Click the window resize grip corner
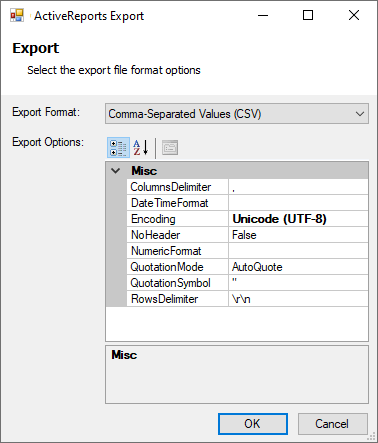378x443 pixels. pos(372,437)
